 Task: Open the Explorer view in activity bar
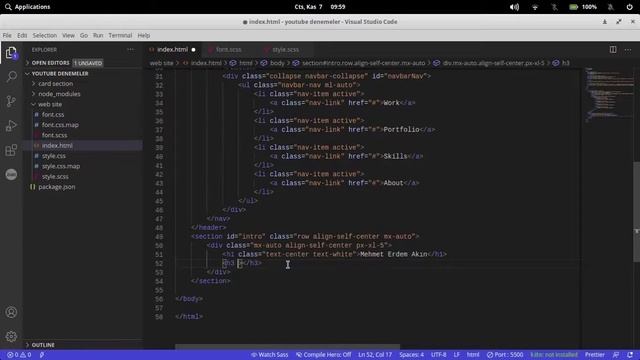click(x=11, y=53)
